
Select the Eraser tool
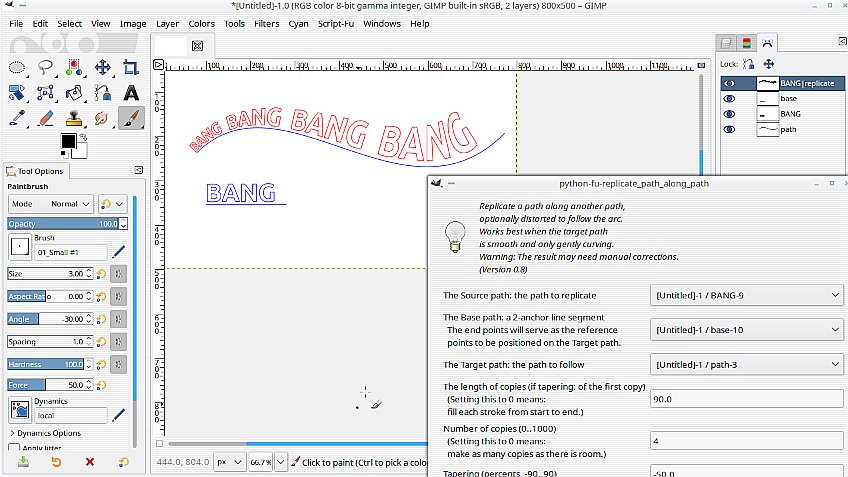[x=45, y=118]
